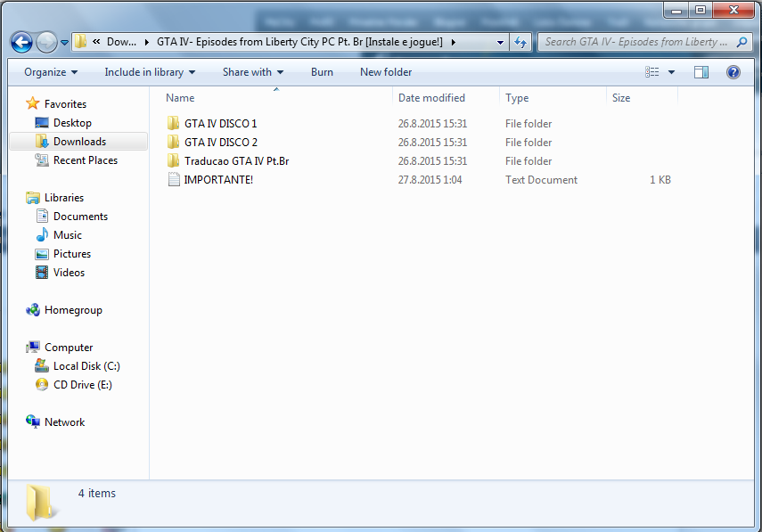Open the view options dropdown arrow
762x532 pixels.
point(672,72)
